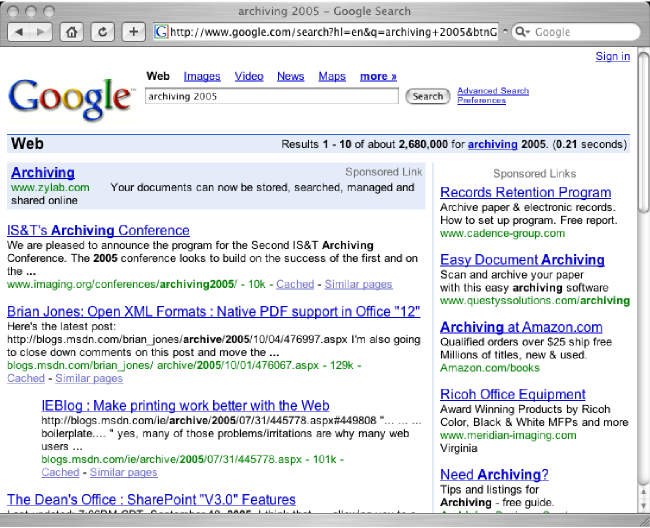Click the Search button
Screen dimensions: 650x528
[427, 96]
